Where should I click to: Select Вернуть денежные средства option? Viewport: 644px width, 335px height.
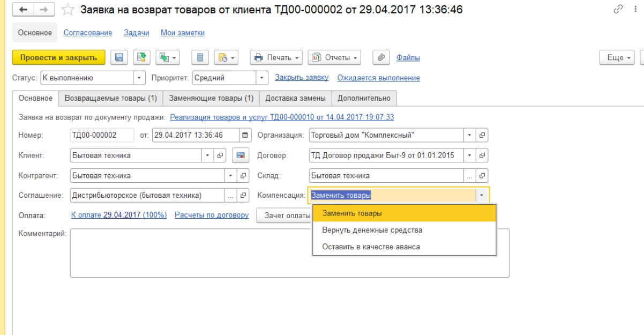click(x=405, y=230)
